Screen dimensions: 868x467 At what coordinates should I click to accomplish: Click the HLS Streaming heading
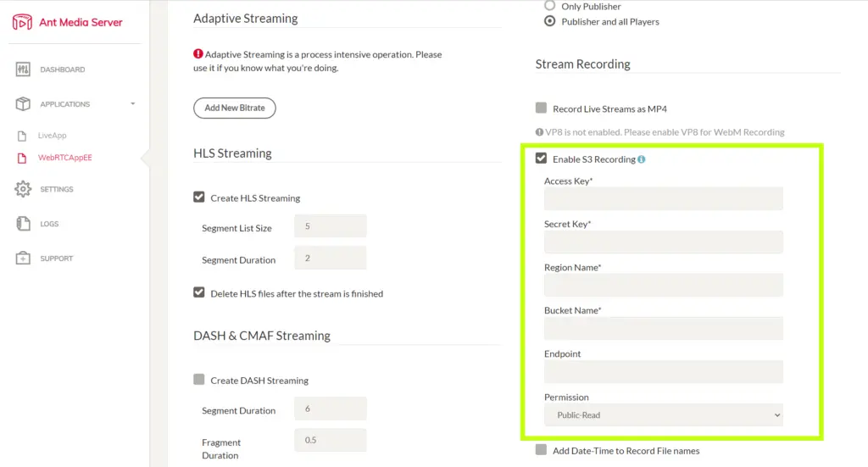(232, 153)
